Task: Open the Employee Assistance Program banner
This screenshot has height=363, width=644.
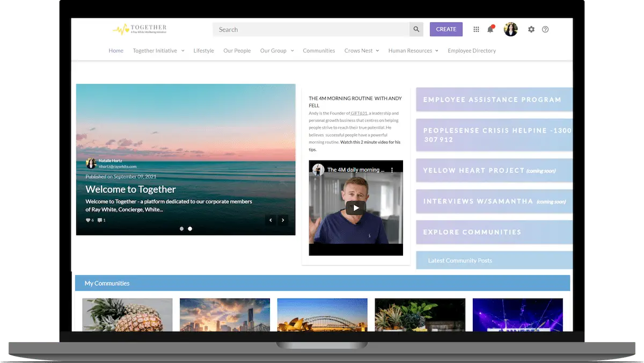Action: tap(494, 99)
